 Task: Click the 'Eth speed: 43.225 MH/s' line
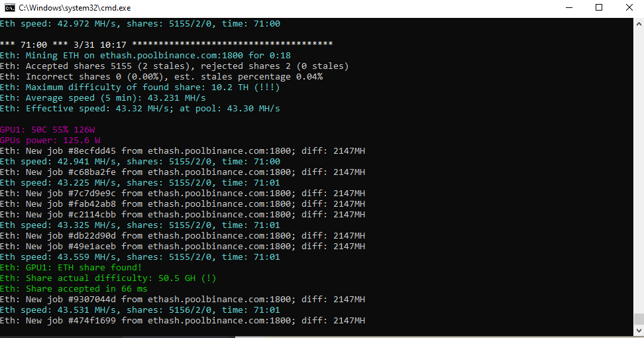click(140, 183)
